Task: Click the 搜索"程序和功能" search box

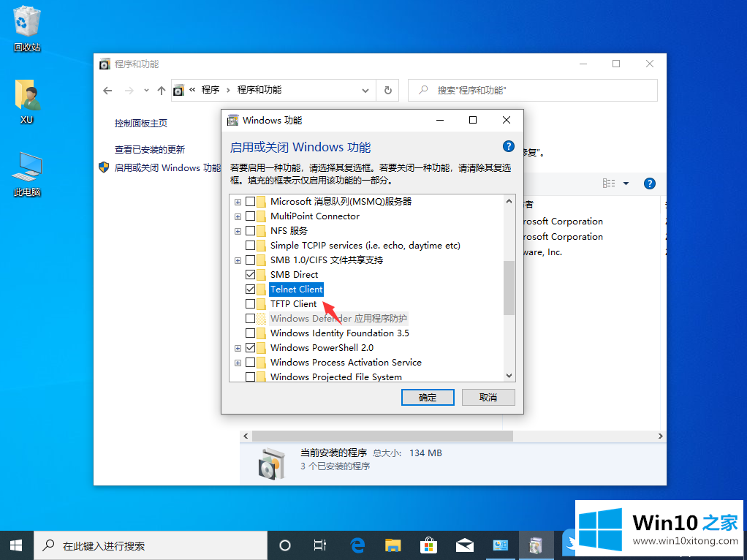Action: pyautogui.click(x=533, y=90)
